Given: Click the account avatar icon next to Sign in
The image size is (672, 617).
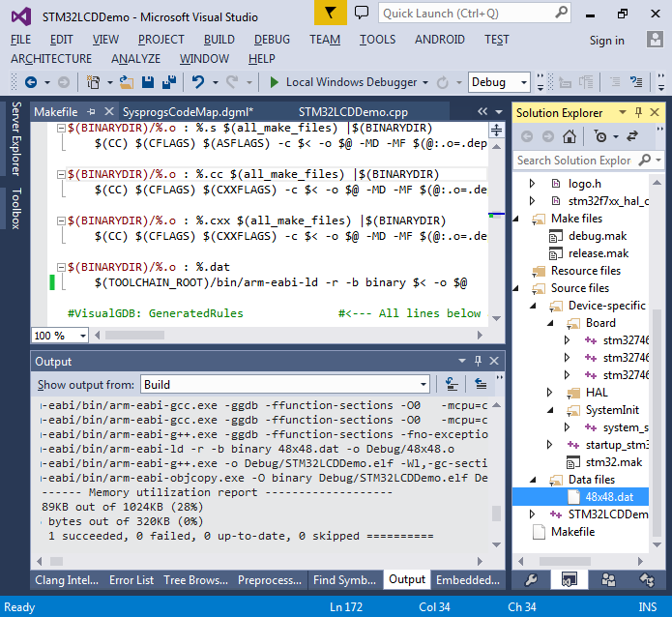Looking at the screenshot, I should 655,40.
